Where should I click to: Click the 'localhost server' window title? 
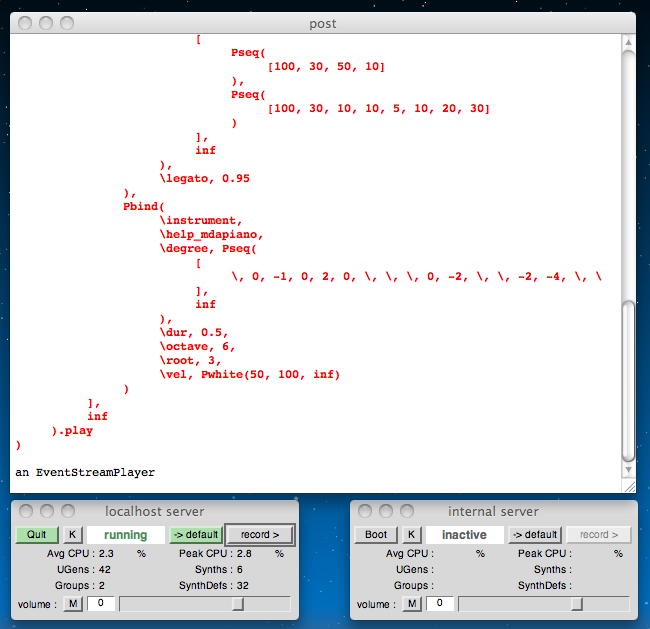pos(155,511)
